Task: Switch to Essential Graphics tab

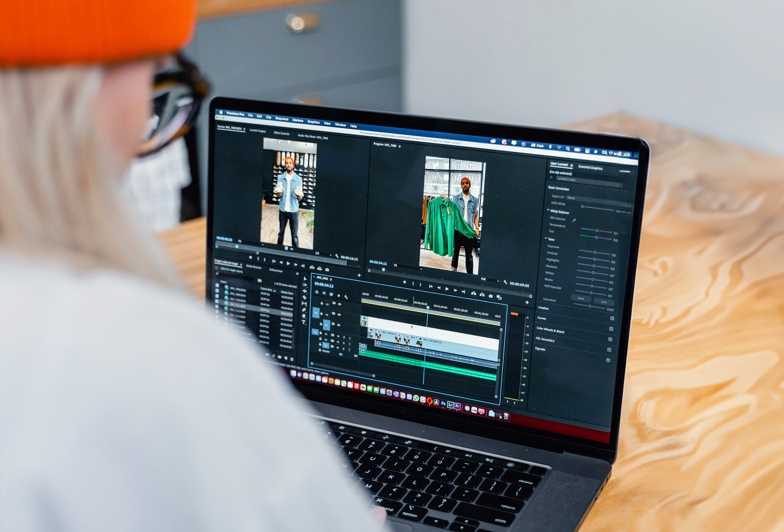Action: (591, 168)
